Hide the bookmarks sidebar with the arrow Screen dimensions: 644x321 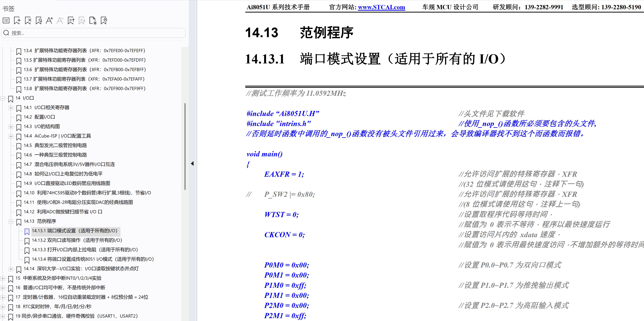192,163
